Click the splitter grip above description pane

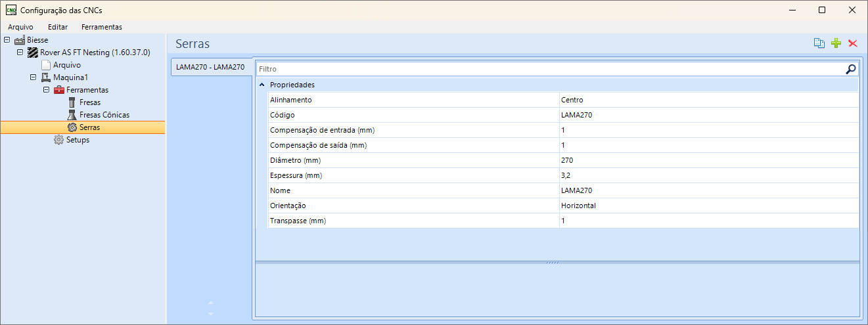(x=553, y=263)
